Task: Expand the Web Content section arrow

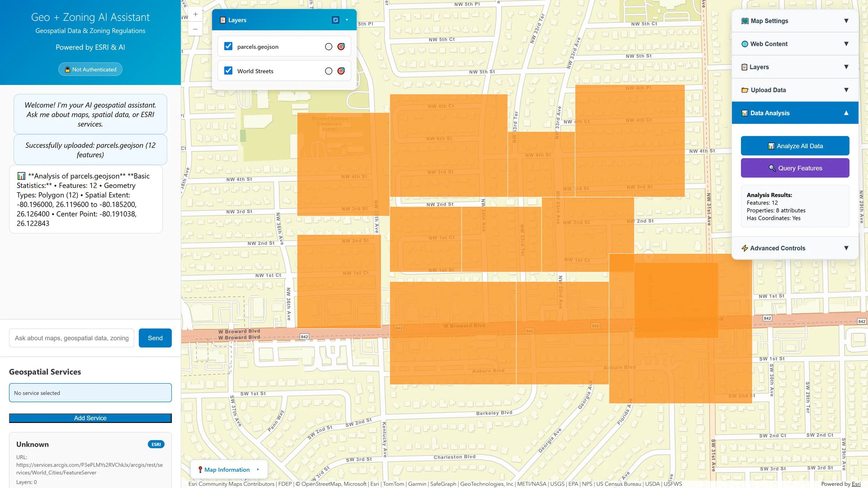Action: 846,44
